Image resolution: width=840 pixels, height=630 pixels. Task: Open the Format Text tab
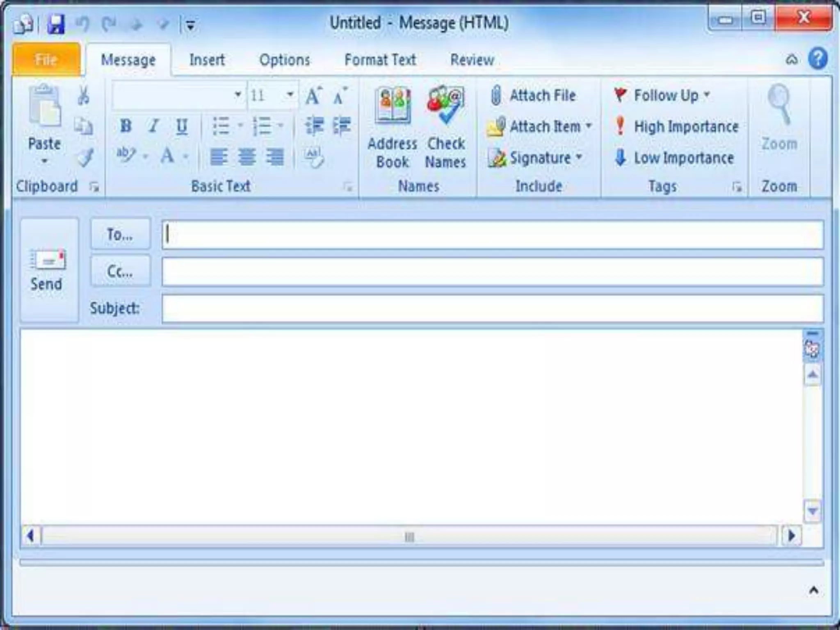[x=380, y=60]
